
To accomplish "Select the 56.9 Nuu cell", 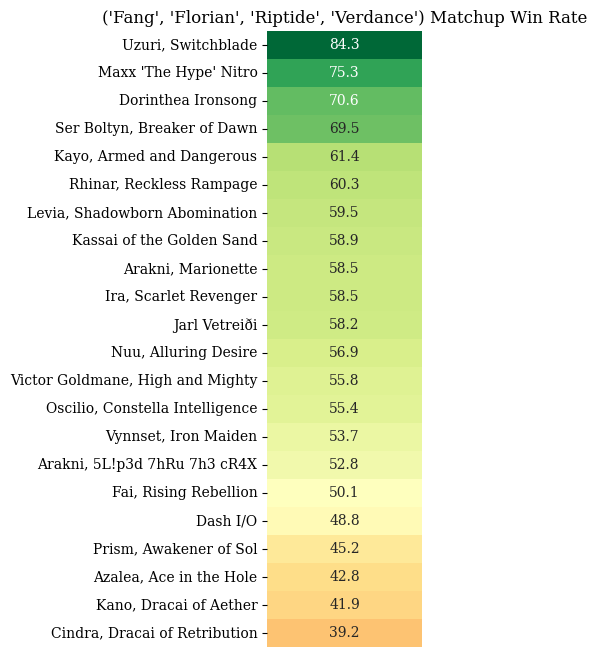I will tap(344, 353).
